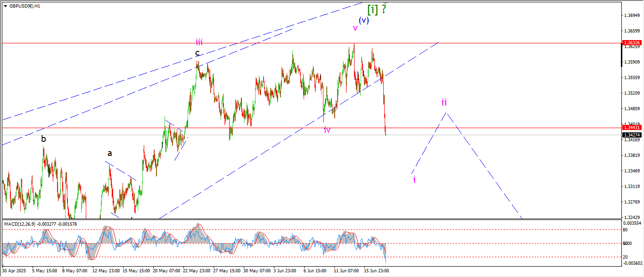Select the blue (v) wave label
The height and width of the screenshot is (277, 644).
[x=363, y=20]
